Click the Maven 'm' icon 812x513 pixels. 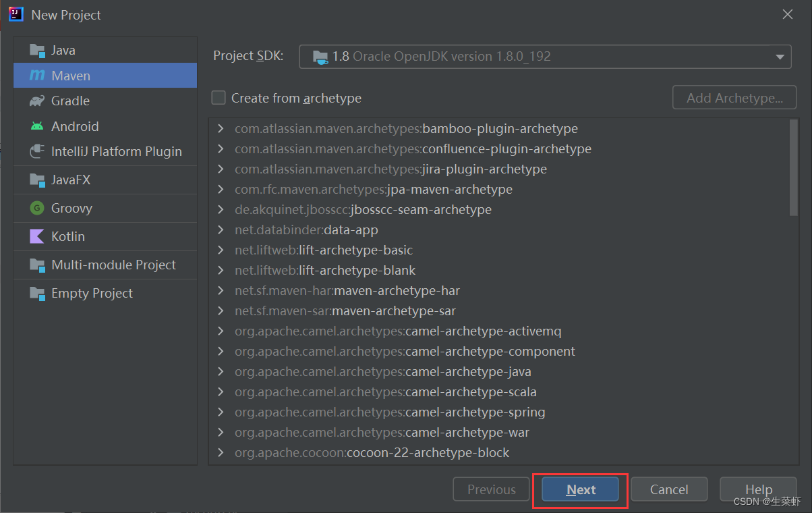tap(37, 76)
